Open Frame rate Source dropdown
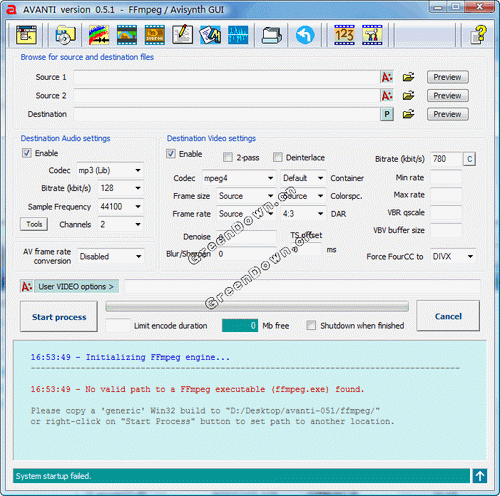Viewport: 500px width, 496px height. coord(246,214)
